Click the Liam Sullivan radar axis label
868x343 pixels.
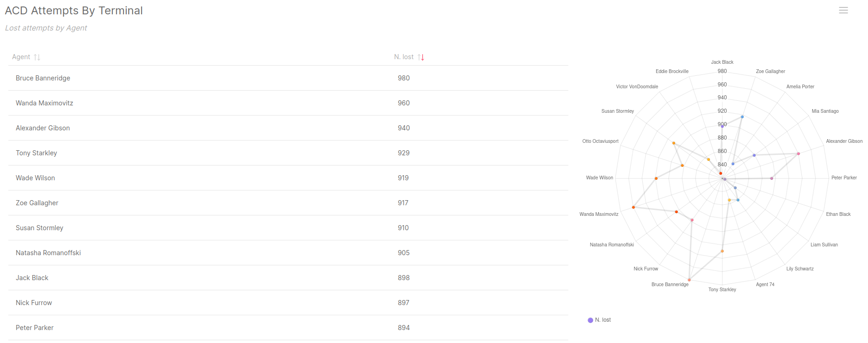[x=824, y=245]
